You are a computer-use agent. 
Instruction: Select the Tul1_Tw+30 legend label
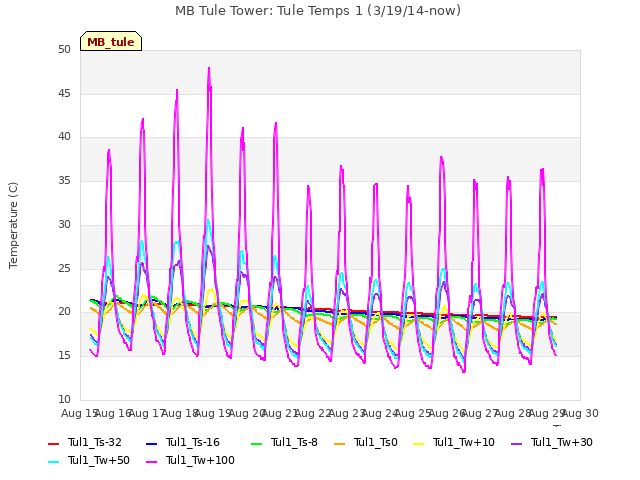(562, 442)
